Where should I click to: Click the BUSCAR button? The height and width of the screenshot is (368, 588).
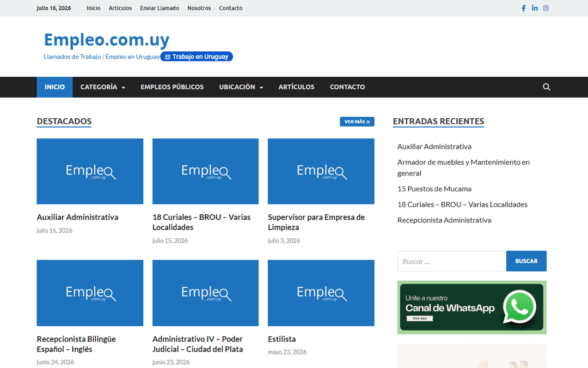coord(526,261)
